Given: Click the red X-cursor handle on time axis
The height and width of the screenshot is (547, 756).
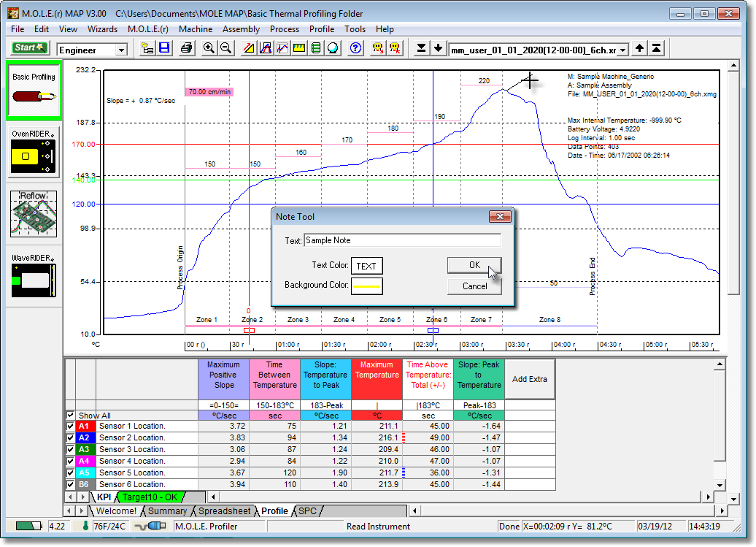Looking at the screenshot, I should [249, 330].
